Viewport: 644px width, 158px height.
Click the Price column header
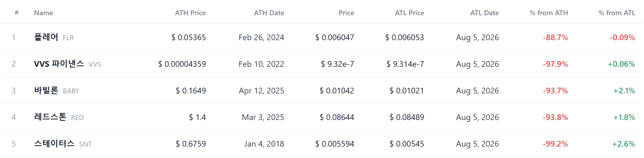tap(346, 13)
